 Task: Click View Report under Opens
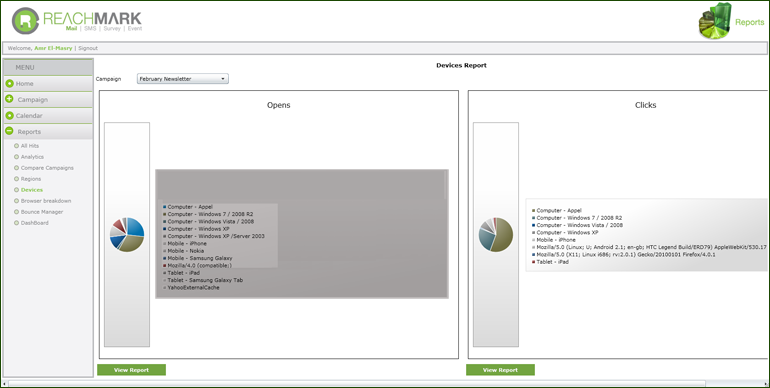131,370
